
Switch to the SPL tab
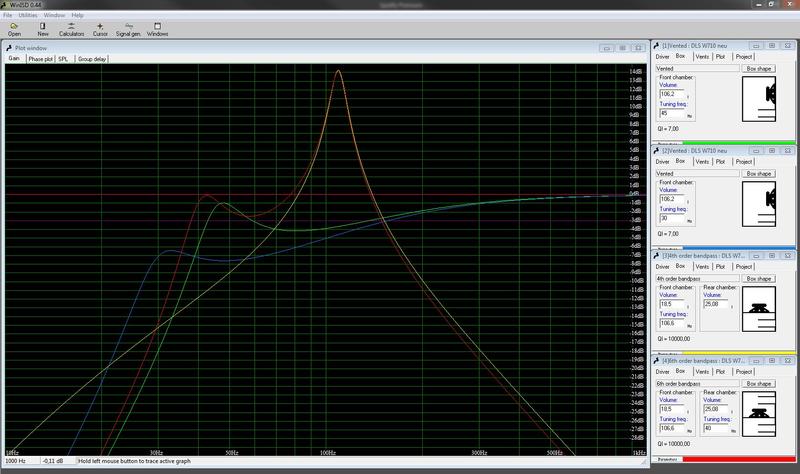click(63, 59)
